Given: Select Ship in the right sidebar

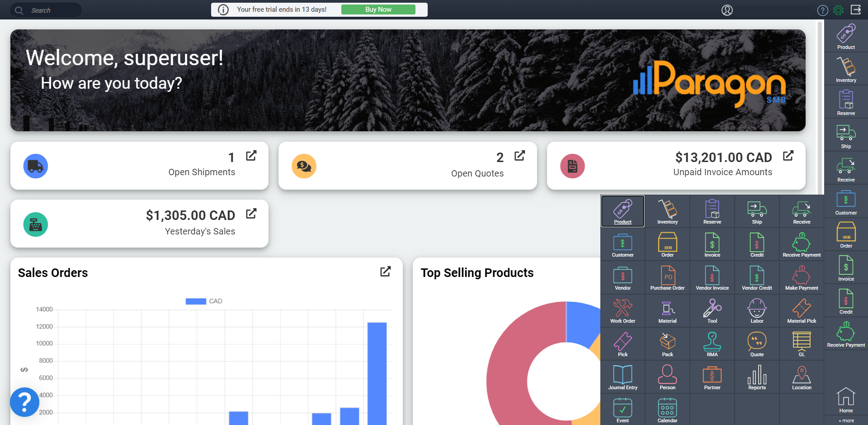Looking at the screenshot, I should coord(846,136).
